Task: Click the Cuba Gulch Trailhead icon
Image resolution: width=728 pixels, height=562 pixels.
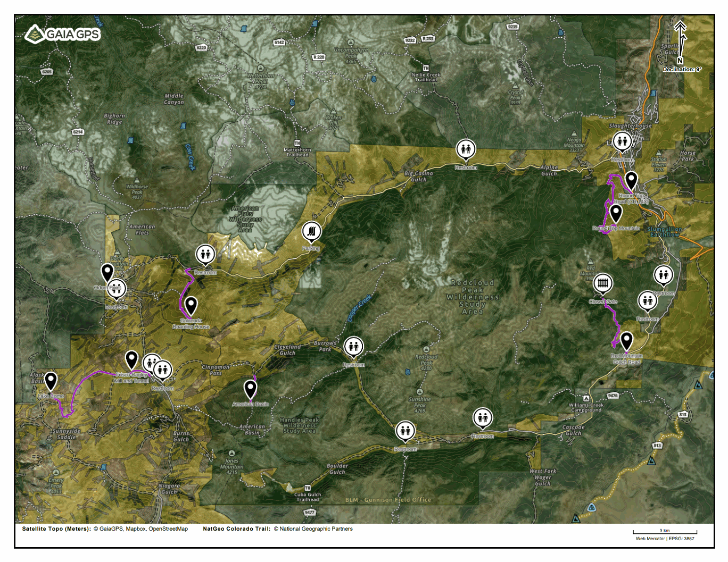Action: pyautogui.click(x=308, y=488)
